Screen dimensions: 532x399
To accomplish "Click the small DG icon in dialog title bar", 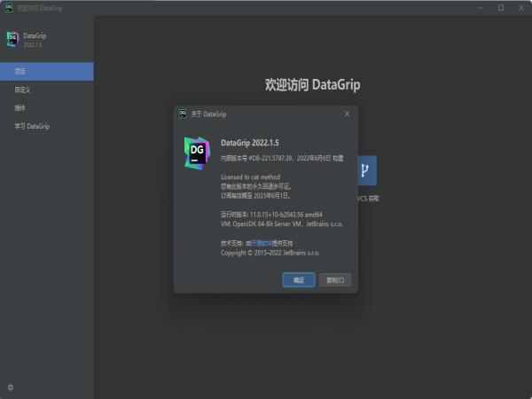I will [183, 113].
